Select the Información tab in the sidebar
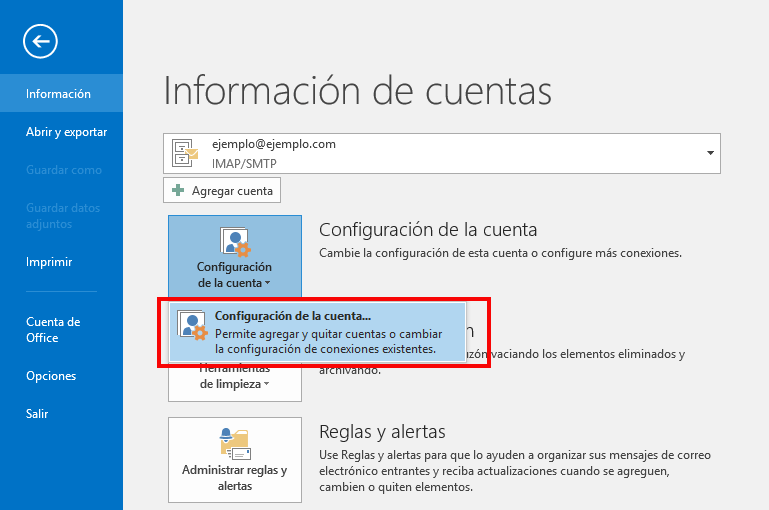This screenshot has height=510, width=769. 59,94
